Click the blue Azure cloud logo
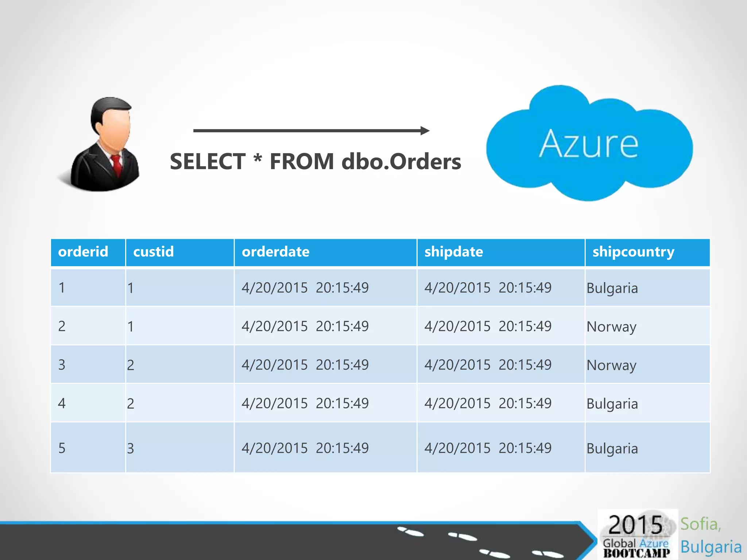The height and width of the screenshot is (560, 747). (589, 144)
